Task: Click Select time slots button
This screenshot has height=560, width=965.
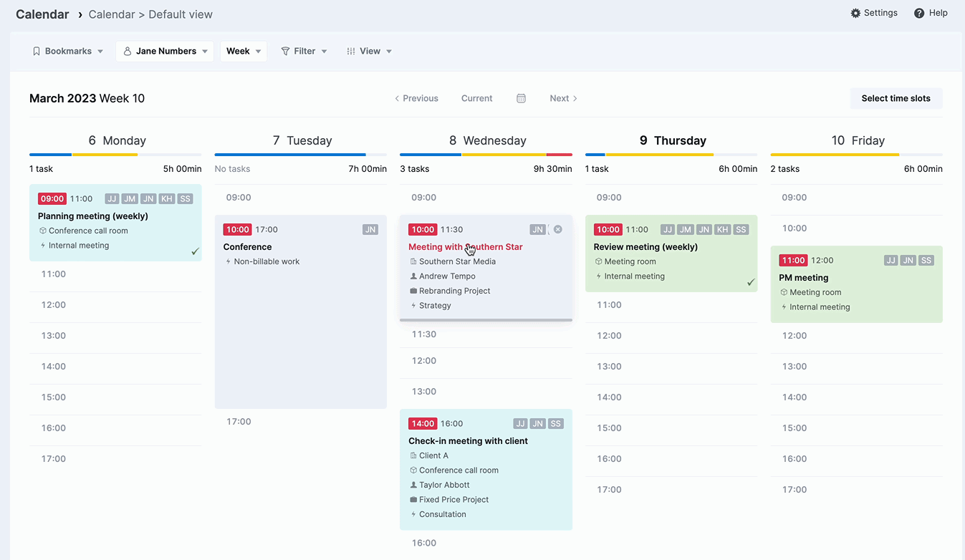Action: click(896, 98)
